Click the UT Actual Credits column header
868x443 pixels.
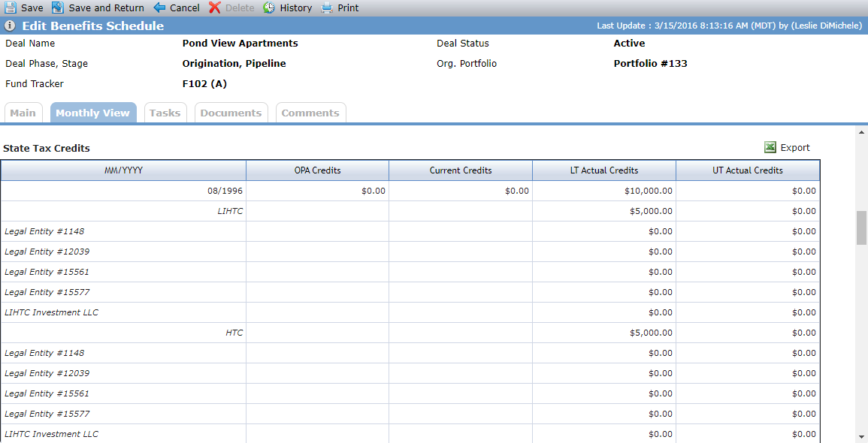click(x=747, y=170)
